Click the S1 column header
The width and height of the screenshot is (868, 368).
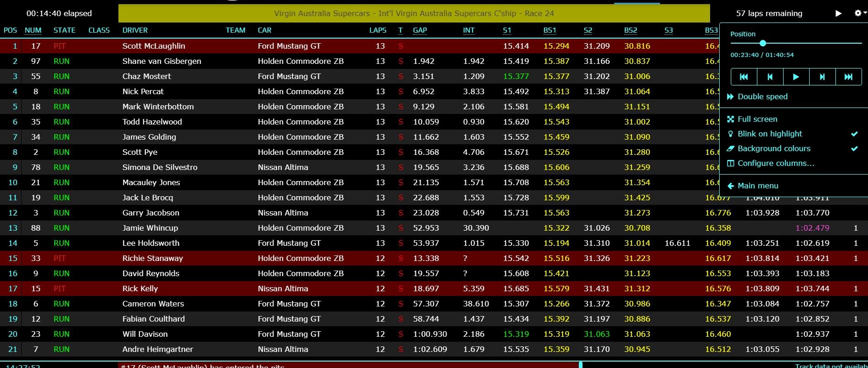(507, 30)
